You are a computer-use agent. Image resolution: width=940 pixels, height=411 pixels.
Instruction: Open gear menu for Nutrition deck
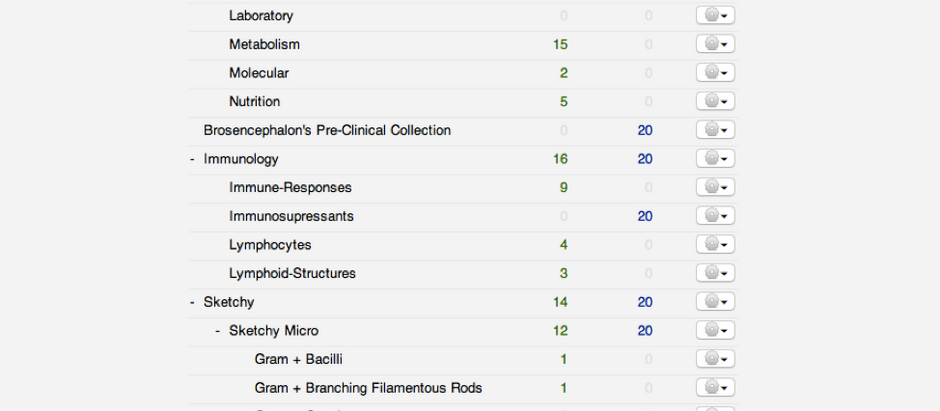[715, 101]
